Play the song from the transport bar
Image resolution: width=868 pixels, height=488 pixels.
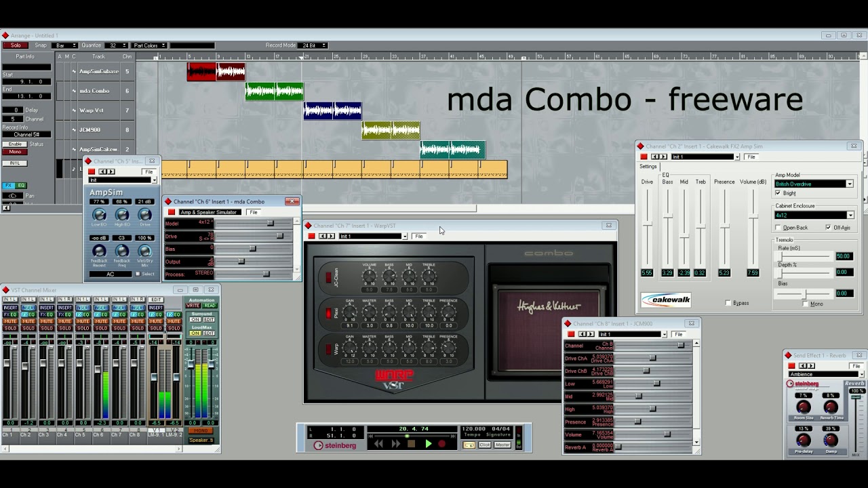coord(429,444)
